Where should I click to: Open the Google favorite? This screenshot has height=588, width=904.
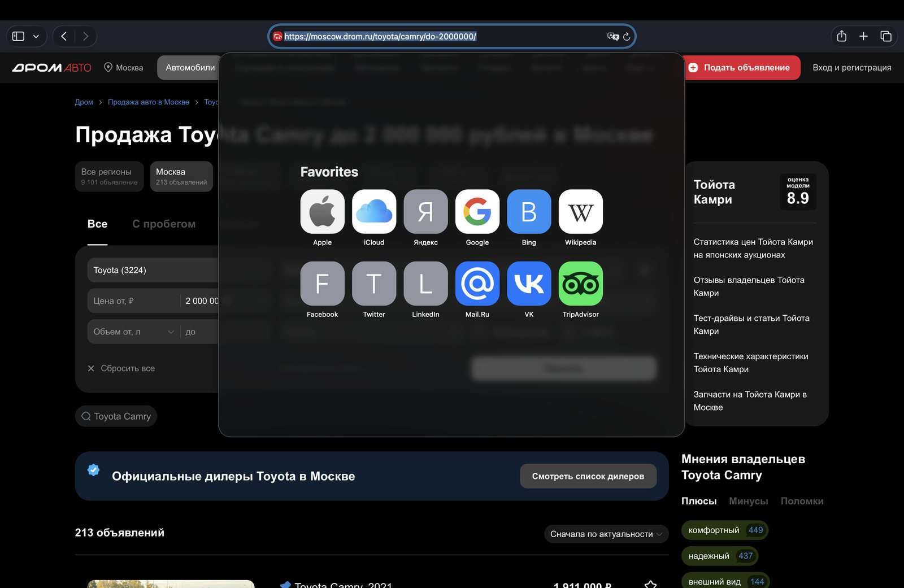point(477,211)
